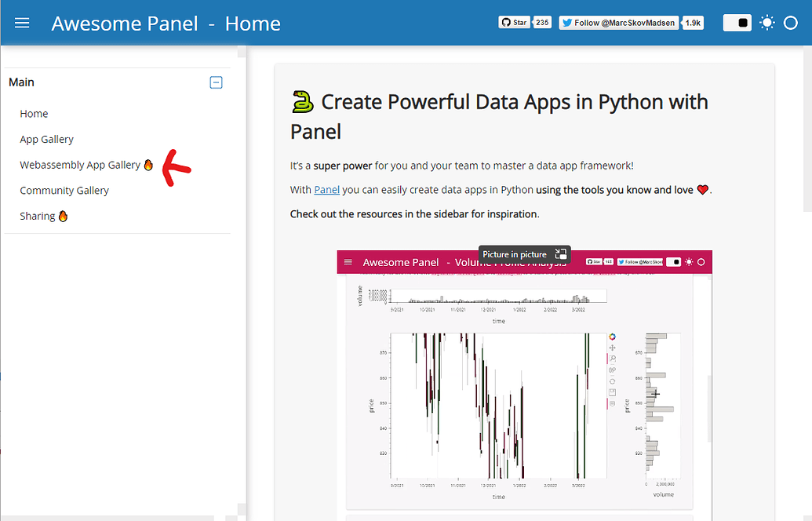Click the Picture in picture expand icon
Viewport: 812px width, 521px height.
pos(560,254)
